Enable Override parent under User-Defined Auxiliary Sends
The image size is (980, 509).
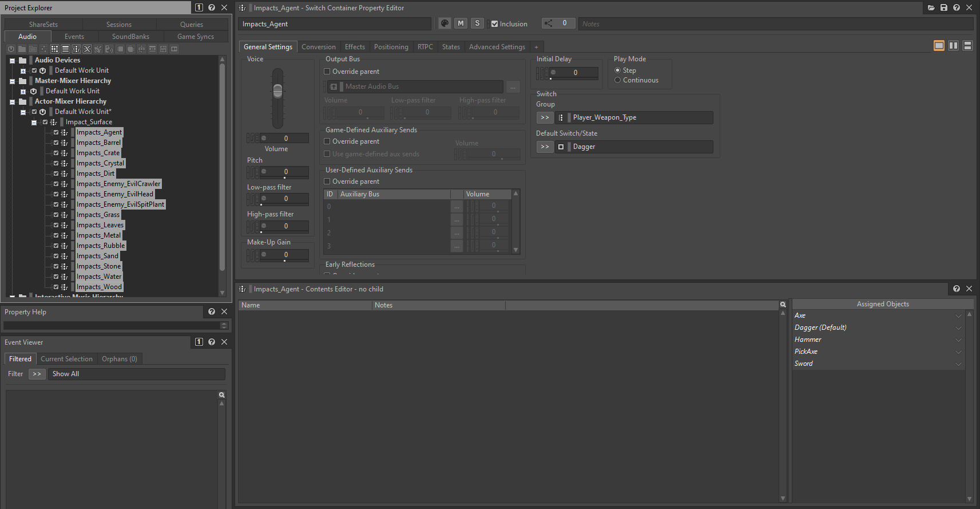click(327, 181)
